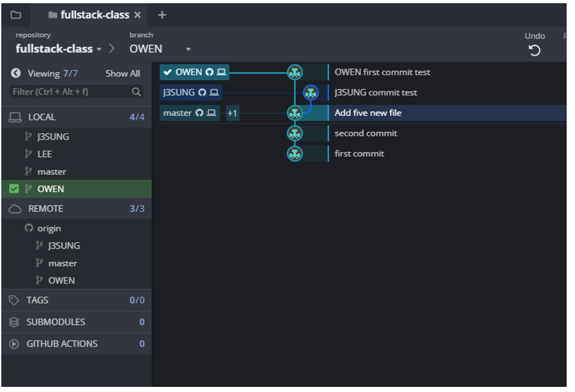
Task: Expand the GITHUB ACTIONS section
Action: coord(76,344)
